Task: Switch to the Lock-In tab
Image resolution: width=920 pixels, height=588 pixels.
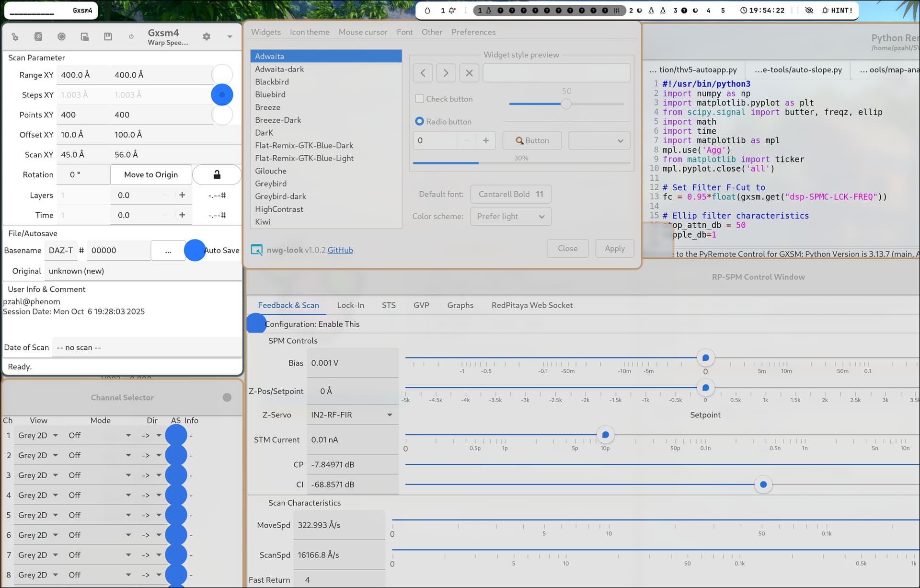Action: [x=350, y=305]
